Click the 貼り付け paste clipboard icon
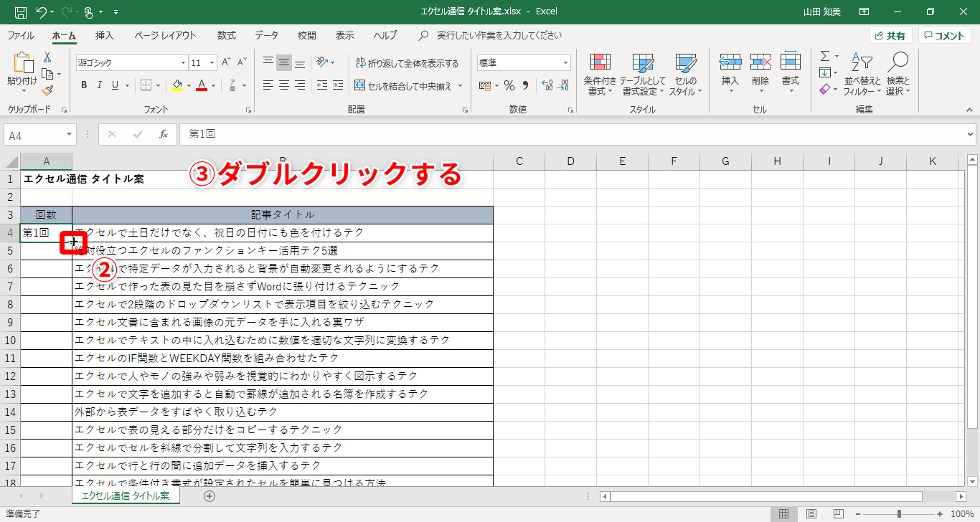The image size is (980, 522). 22,63
